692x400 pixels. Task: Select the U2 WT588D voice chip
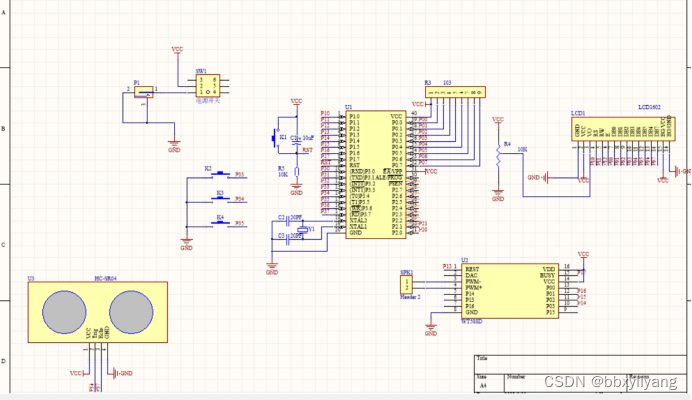510,291
